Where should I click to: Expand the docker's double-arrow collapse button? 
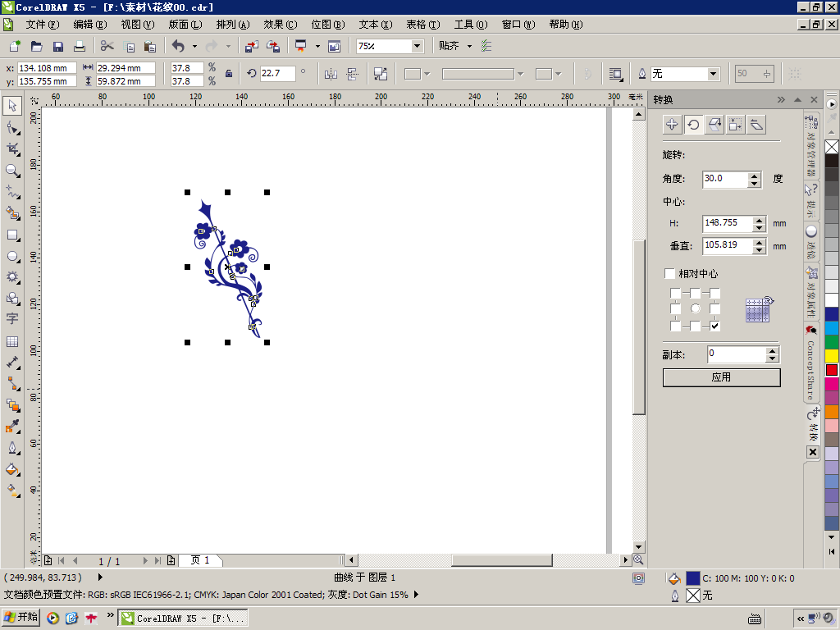pyautogui.click(x=781, y=99)
